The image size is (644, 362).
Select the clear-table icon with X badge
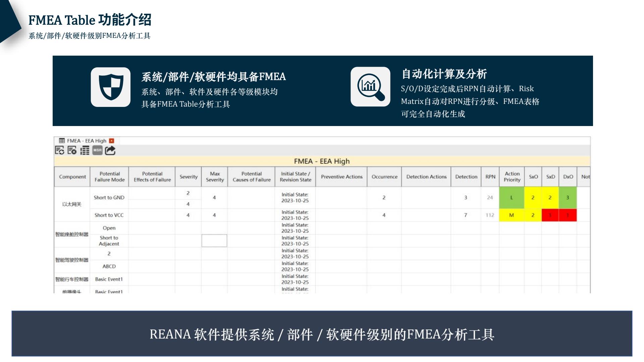pos(71,150)
